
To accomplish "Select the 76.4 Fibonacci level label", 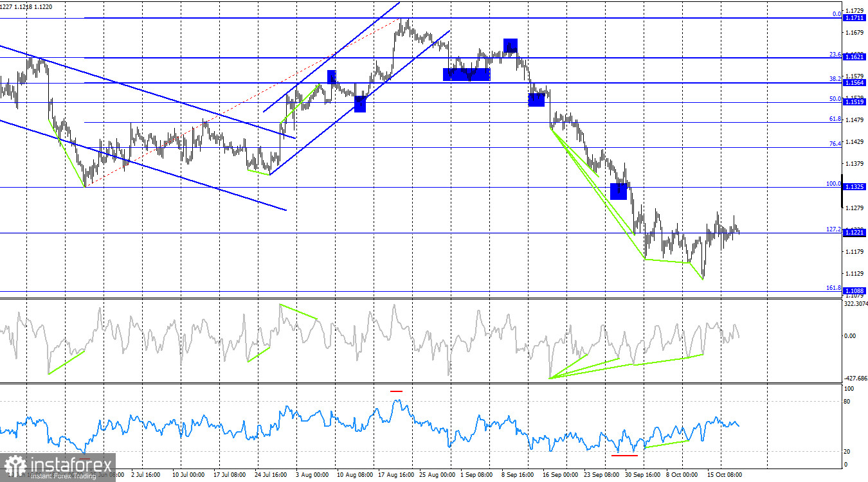I will point(835,144).
